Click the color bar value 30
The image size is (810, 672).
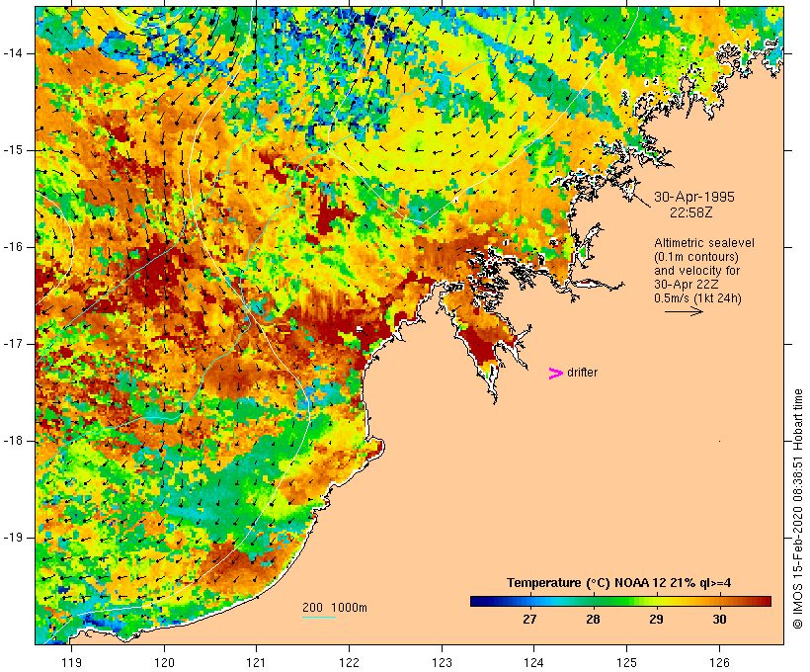point(719,619)
